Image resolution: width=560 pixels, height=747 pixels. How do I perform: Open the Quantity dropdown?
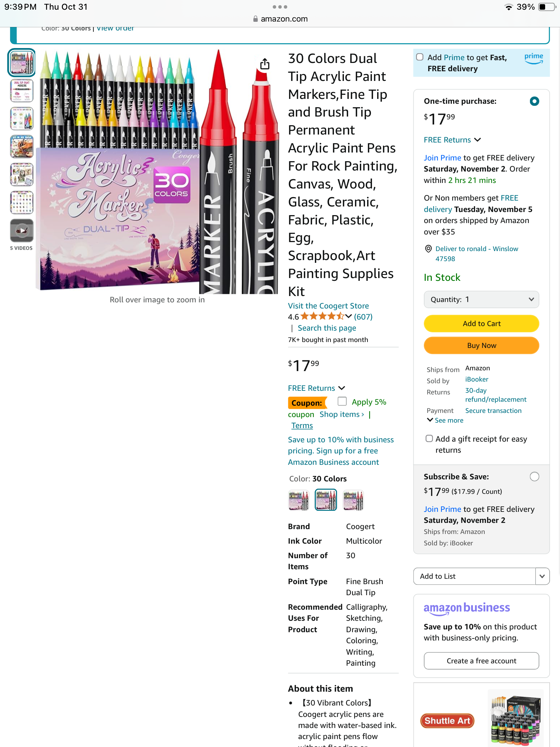tap(481, 299)
